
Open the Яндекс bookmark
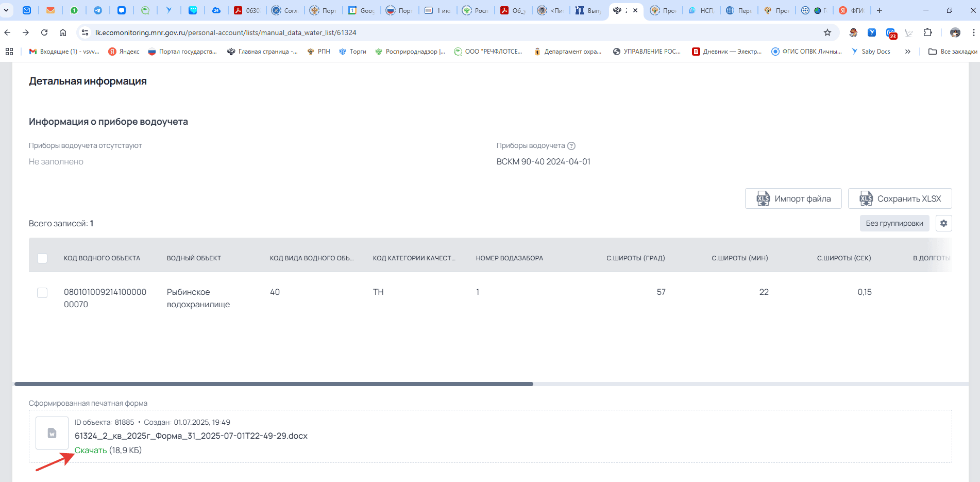click(x=124, y=52)
